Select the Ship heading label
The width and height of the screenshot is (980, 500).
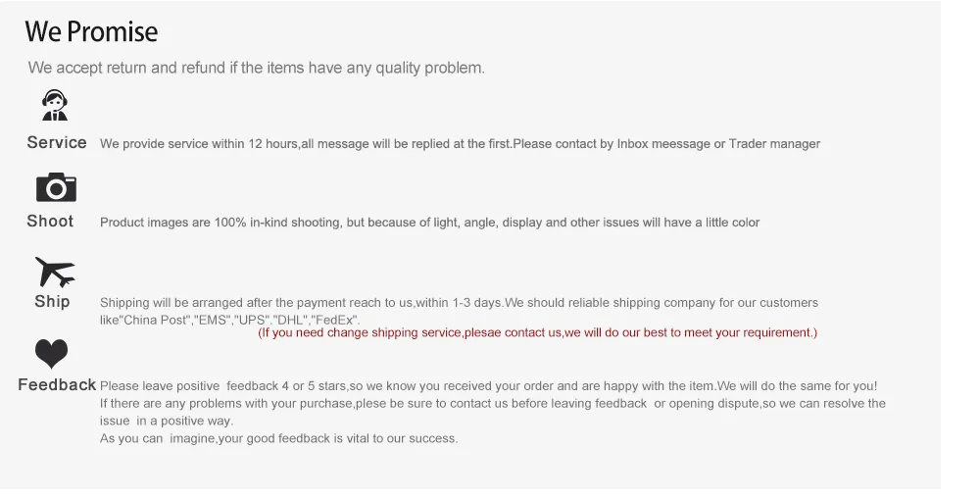52,301
